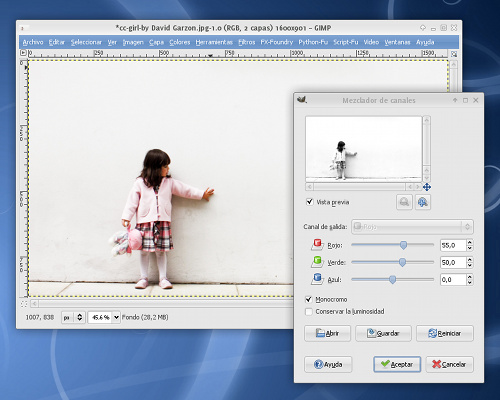Open the Colores menu

pyautogui.click(x=179, y=42)
